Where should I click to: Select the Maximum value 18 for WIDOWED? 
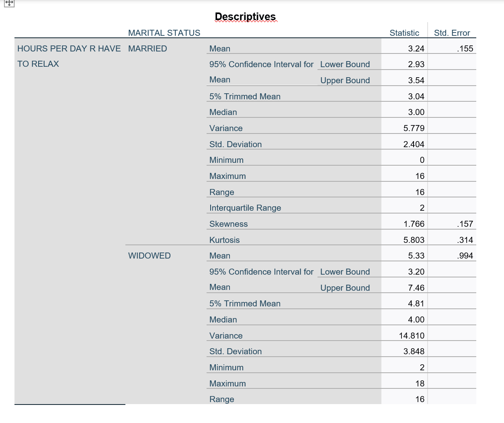click(419, 383)
